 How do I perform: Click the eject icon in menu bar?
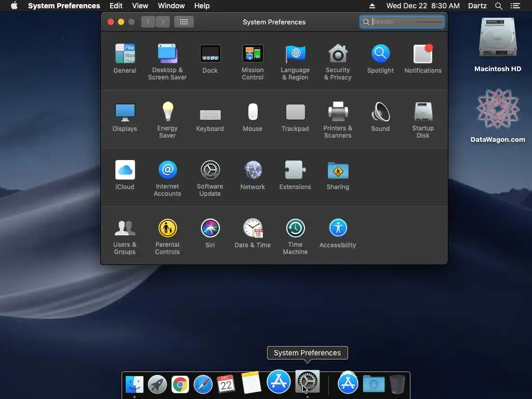[x=372, y=6]
